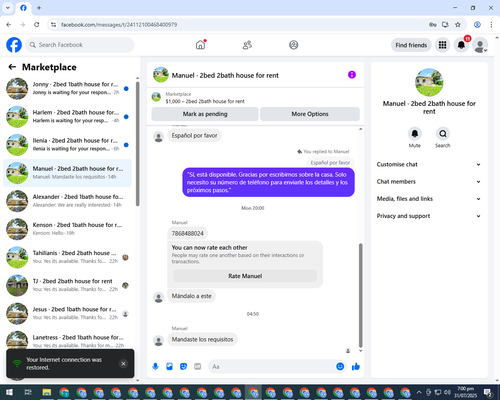The image size is (500, 400).
Task: Click the message text box 'Aa'
Action: pos(272,367)
